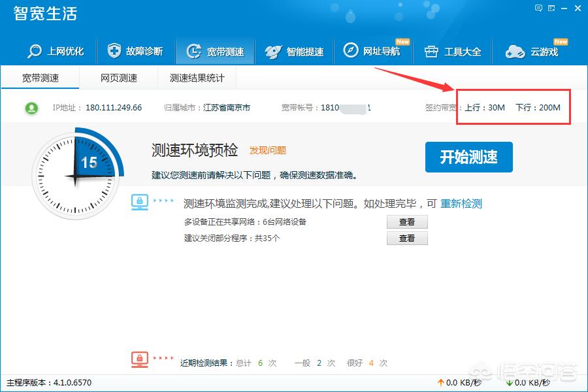
Task: Click the 主程序版本：4.1.0.6570 text
Action: (x=49, y=383)
